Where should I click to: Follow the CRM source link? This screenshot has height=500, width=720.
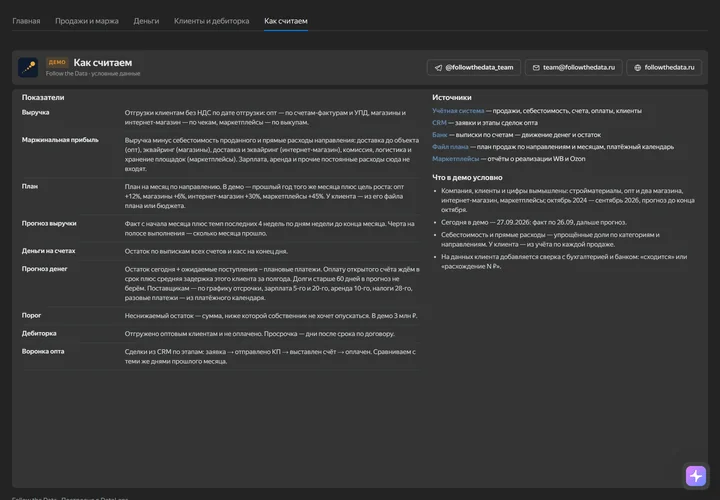[x=439, y=123]
